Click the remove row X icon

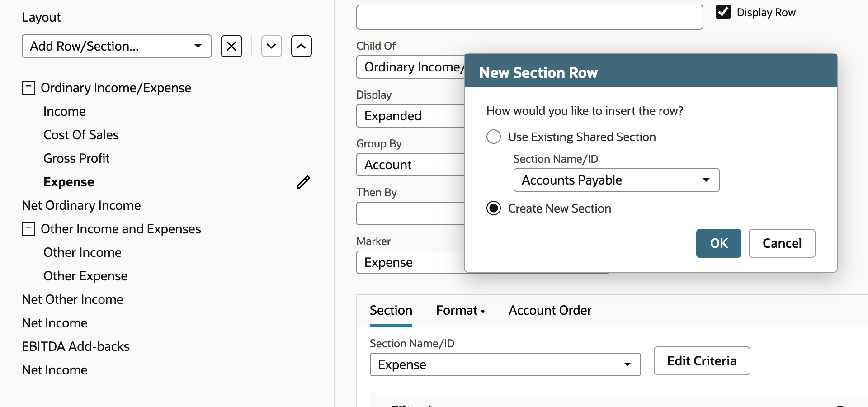tap(231, 46)
